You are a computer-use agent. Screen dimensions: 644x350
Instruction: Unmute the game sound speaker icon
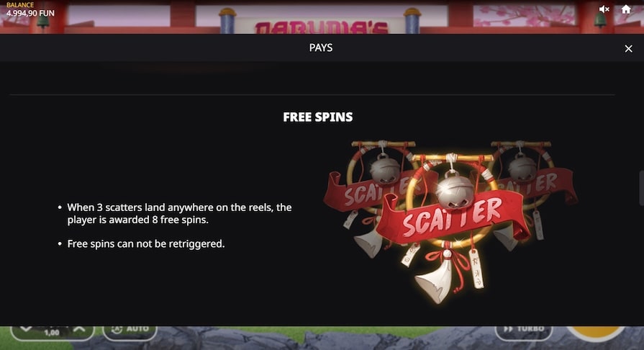604,9
